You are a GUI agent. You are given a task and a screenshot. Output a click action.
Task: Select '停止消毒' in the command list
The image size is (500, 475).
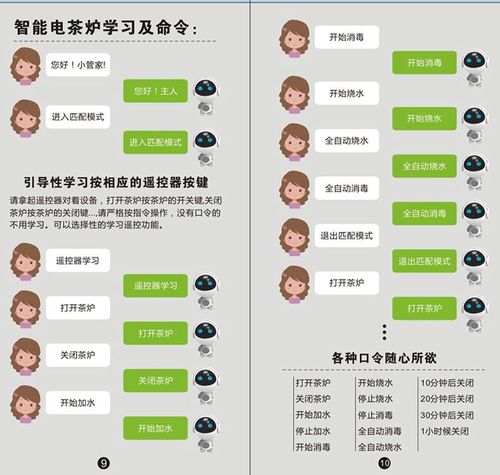pyautogui.click(x=375, y=415)
